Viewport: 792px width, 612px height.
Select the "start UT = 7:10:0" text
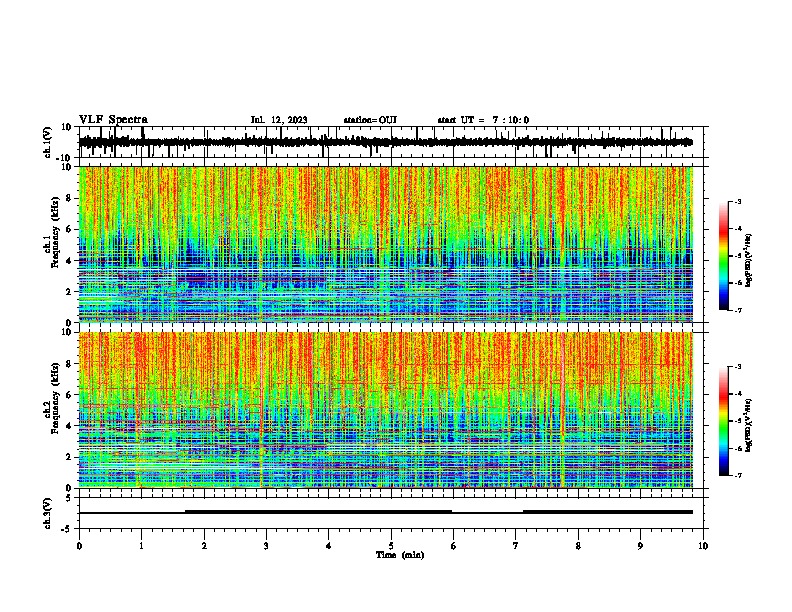click(x=483, y=120)
